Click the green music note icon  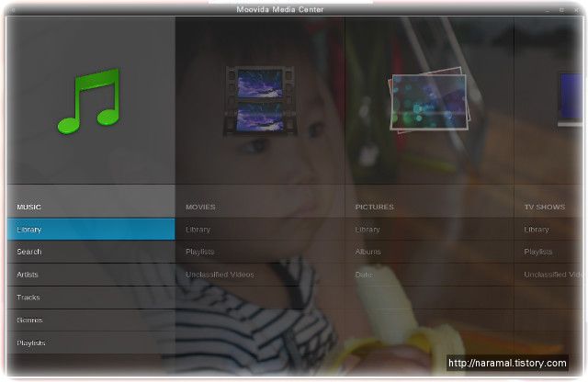tap(89, 101)
